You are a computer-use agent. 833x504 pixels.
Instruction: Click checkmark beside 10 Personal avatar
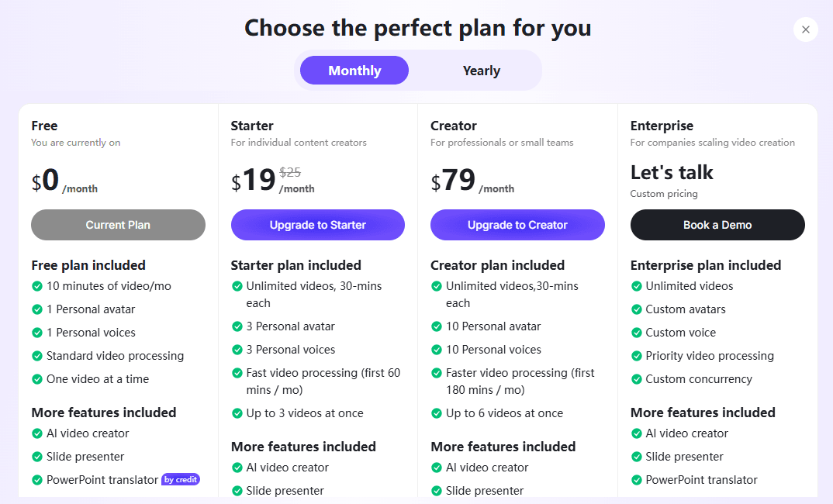coord(437,326)
